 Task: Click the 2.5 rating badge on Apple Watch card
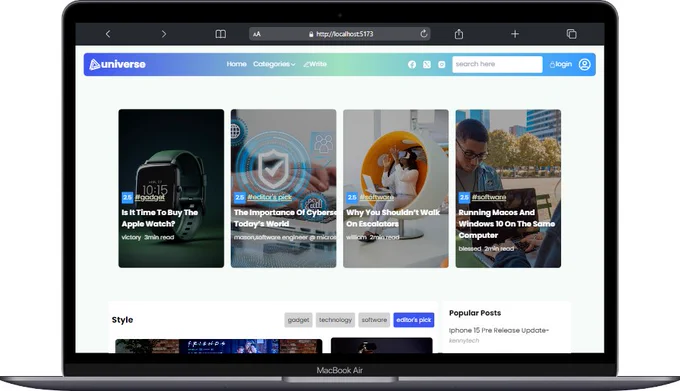pyautogui.click(x=127, y=197)
